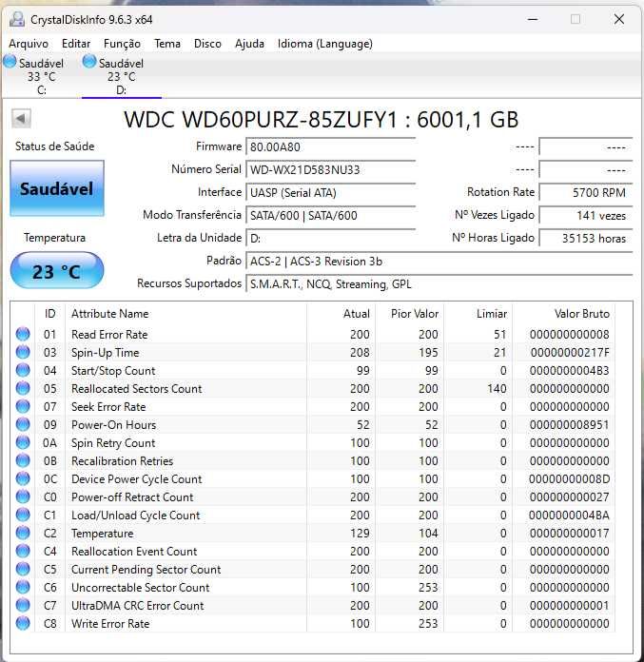644x662 pixels.
Task: Close the CrystalDiskInfo window
Action: (619, 19)
